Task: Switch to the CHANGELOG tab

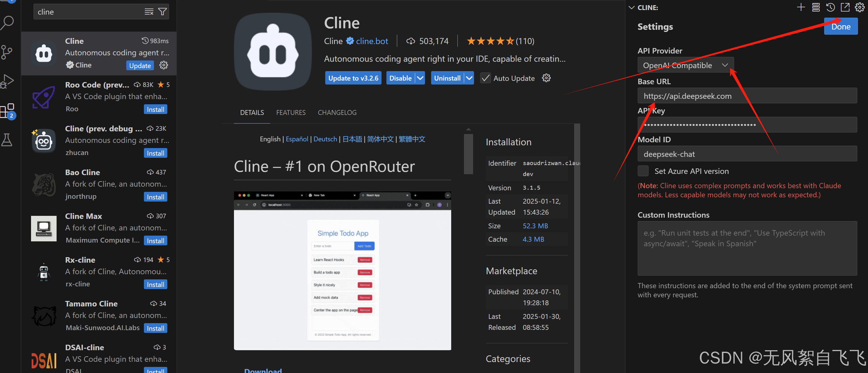Action: [x=337, y=112]
